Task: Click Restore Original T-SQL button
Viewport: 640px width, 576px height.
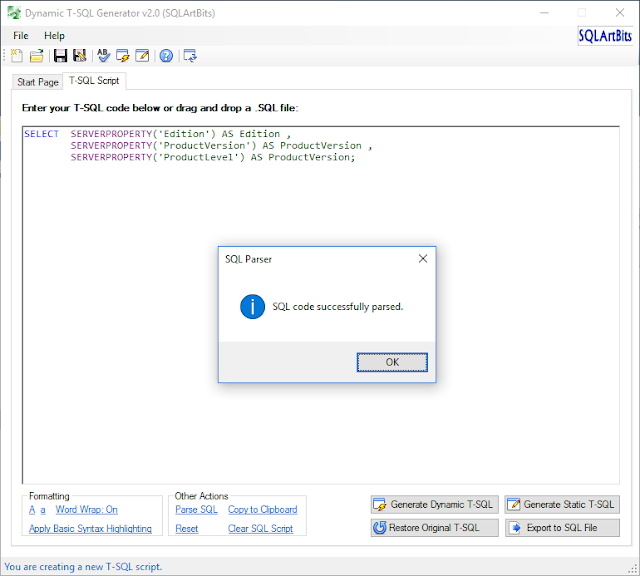Action: coord(435,528)
